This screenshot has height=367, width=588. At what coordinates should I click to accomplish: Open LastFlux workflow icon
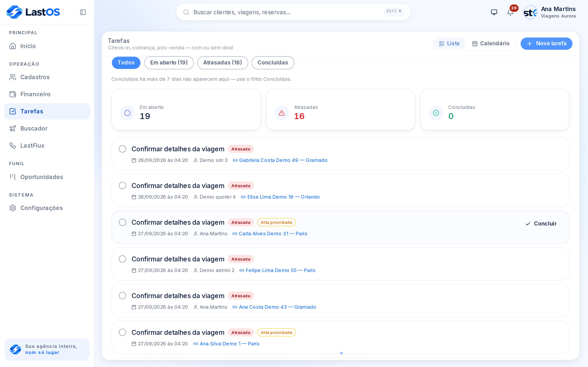13,145
